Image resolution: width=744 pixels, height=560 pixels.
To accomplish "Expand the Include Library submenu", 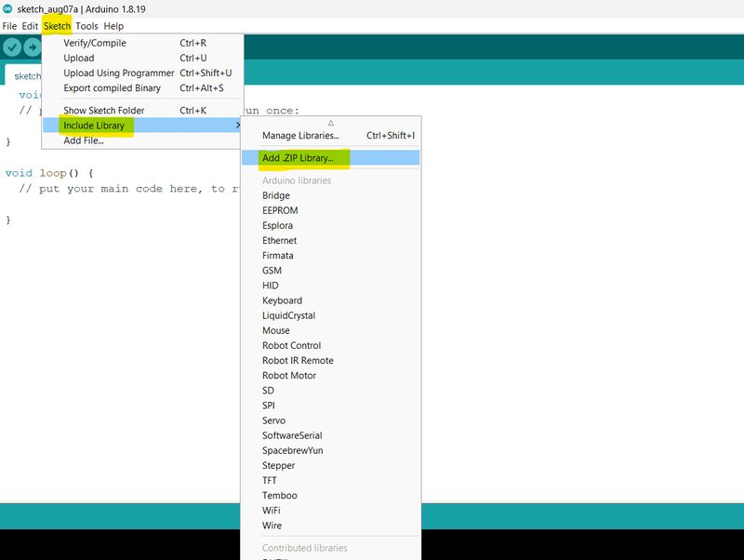I will 142,126.
